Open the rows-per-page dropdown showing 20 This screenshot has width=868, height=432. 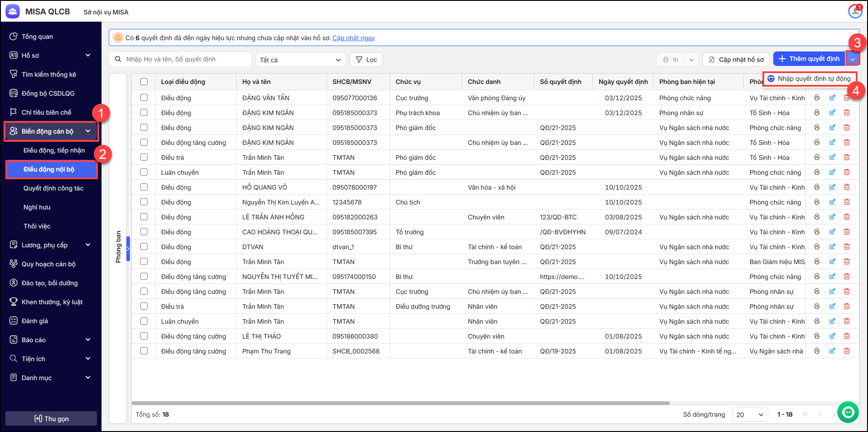click(749, 414)
